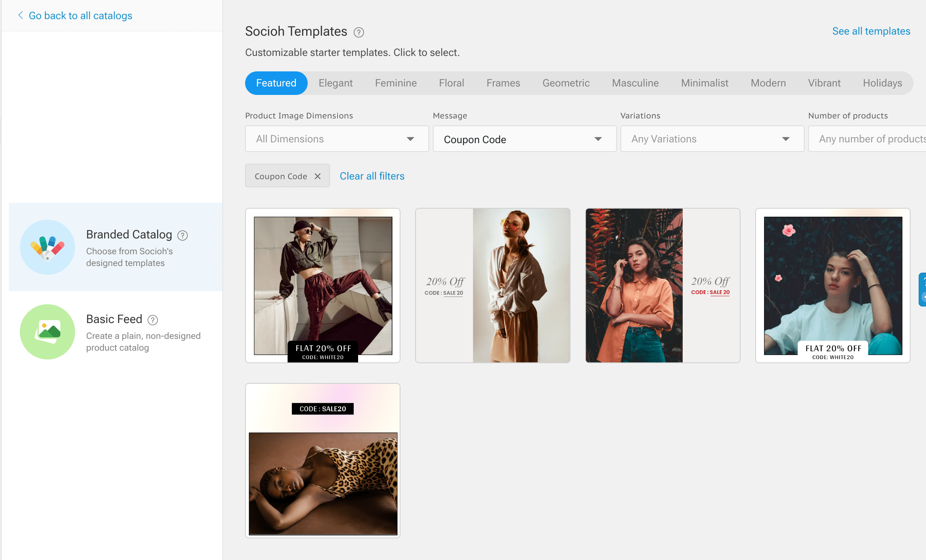926x560 pixels.
Task: Expand the Any Variations dropdown
Action: [711, 139]
